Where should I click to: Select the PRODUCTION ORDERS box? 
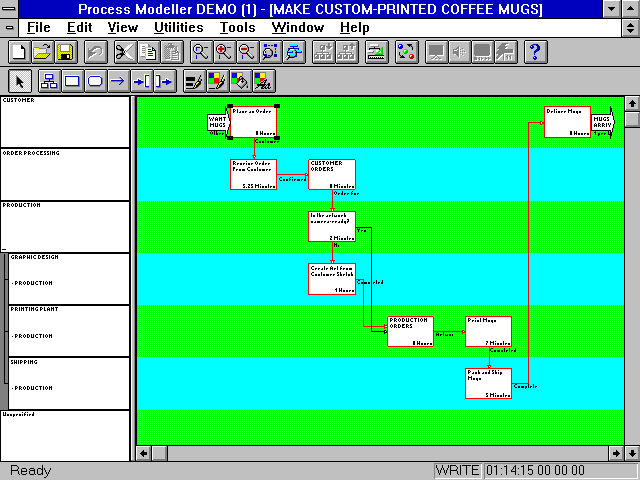click(410, 331)
